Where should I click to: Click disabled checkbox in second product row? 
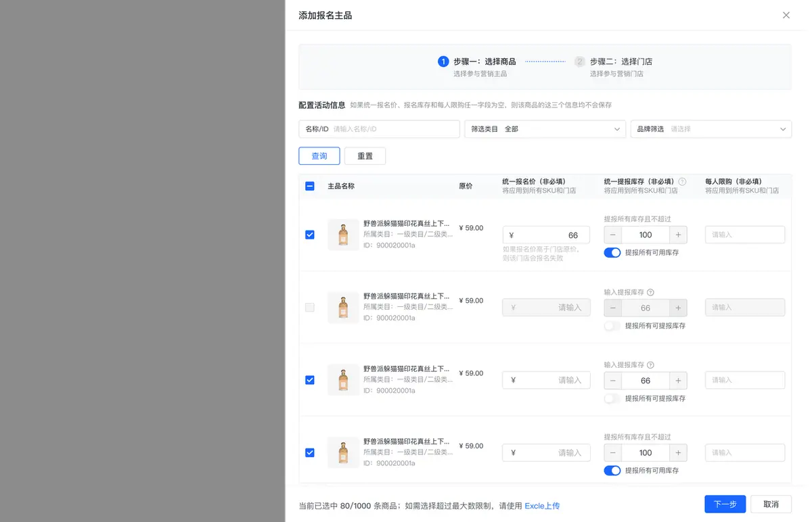310,308
